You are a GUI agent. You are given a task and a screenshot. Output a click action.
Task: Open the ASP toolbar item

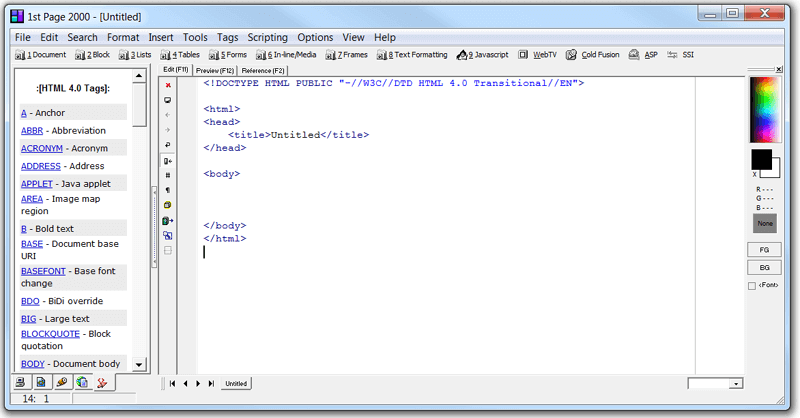click(643, 55)
